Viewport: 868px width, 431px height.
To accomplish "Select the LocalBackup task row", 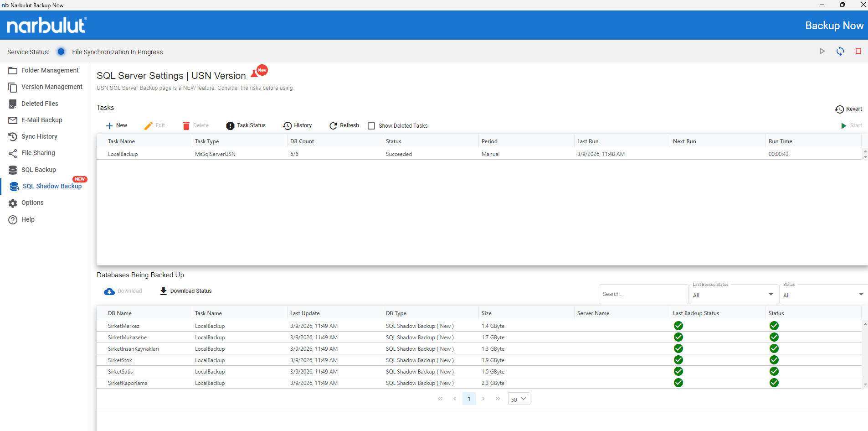I will tap(123, 154).
